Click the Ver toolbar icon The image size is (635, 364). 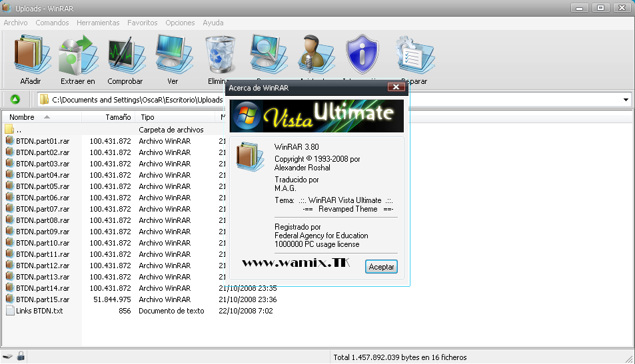pos(174,54)
